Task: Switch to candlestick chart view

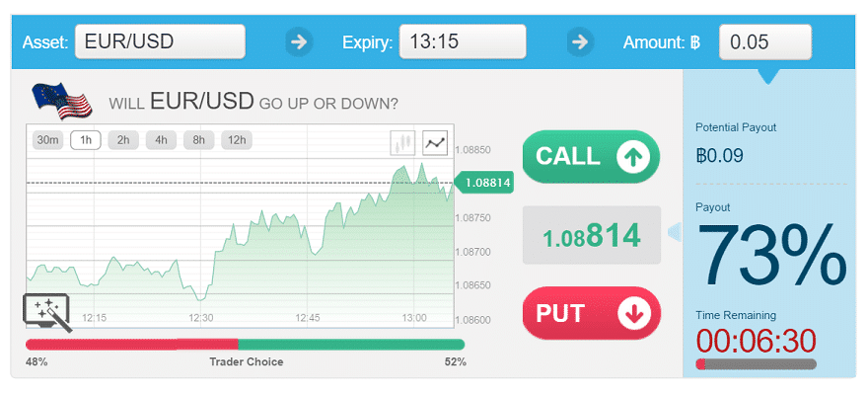Action: (x=402, y=142)
